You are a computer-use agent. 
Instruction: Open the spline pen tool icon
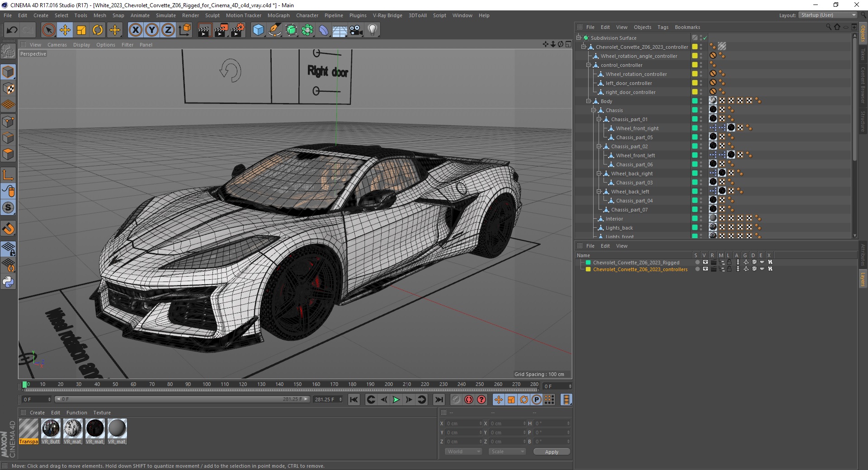click(274, 30)
